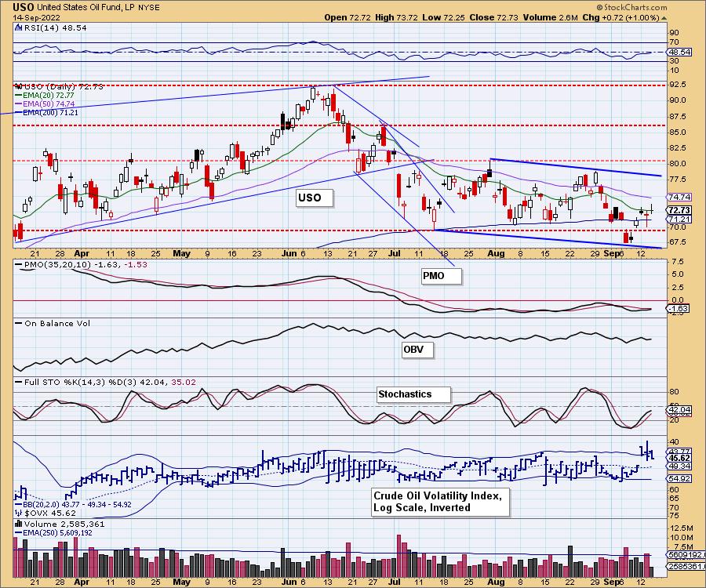Click the Volume 2.6M header value
Viewport: 706px width, 588px height.
point(550,17)
